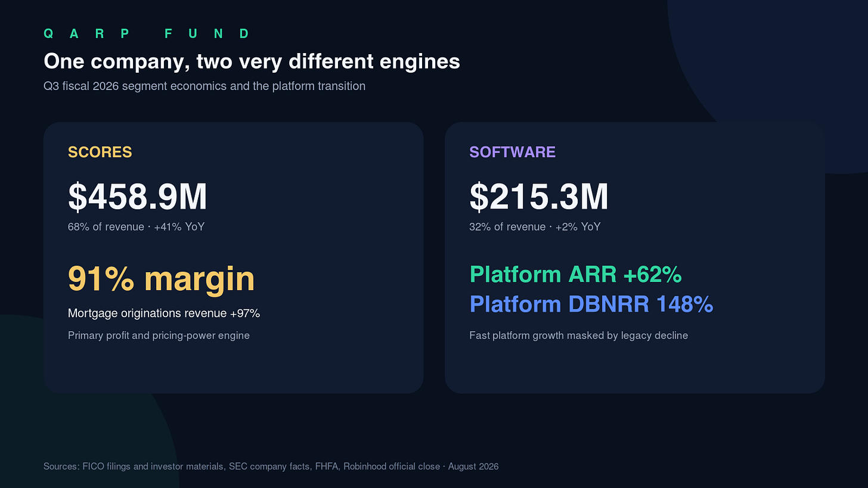Select the '91% margin' highlight
The height and width of the screenshot is (488, 868).
click(x=161, y=278)
